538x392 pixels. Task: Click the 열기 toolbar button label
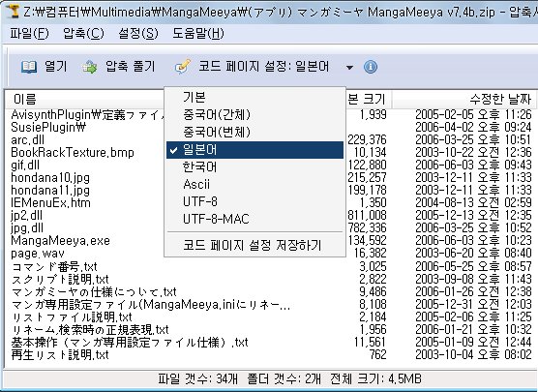coord(55,67)
